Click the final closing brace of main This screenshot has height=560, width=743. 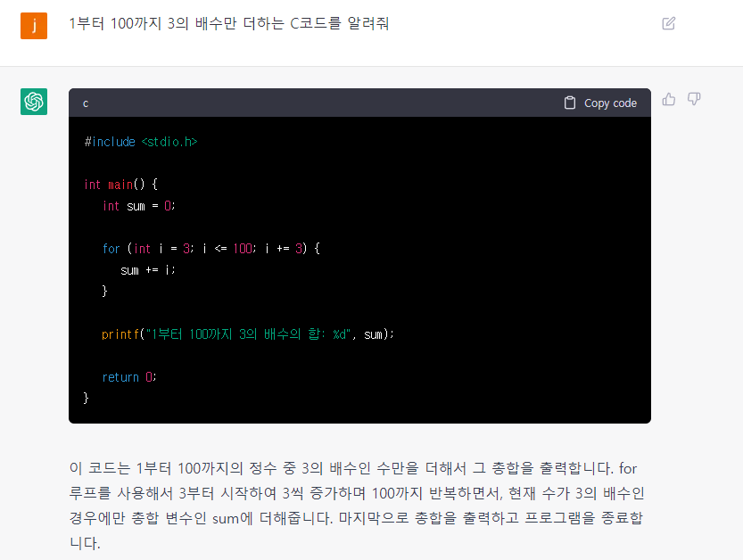(87, 398)
